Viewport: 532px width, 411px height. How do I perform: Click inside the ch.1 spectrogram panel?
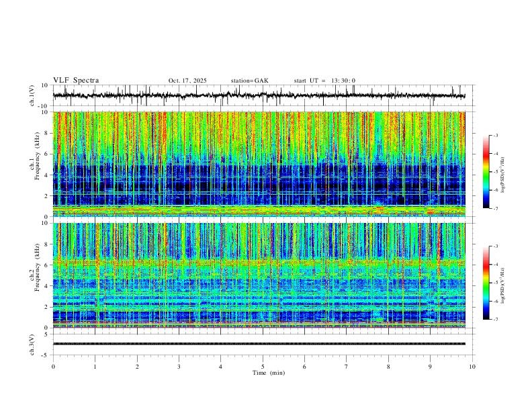pos(259,164)
